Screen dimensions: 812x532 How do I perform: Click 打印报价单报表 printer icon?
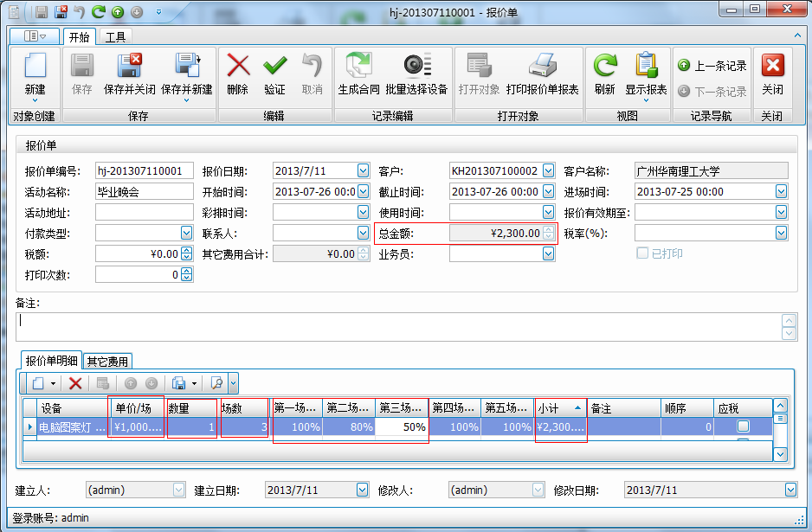(x=542, y=67)
